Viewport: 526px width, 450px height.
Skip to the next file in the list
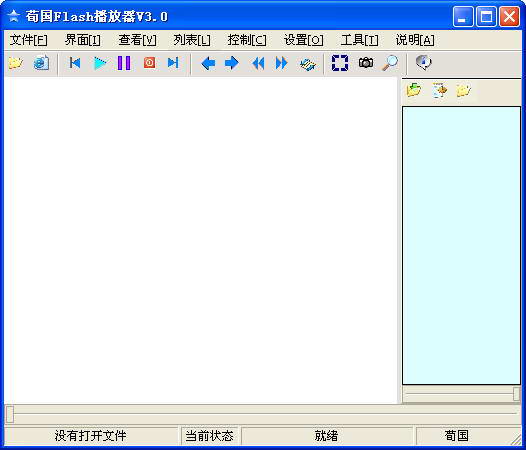(x=173, y=63)
